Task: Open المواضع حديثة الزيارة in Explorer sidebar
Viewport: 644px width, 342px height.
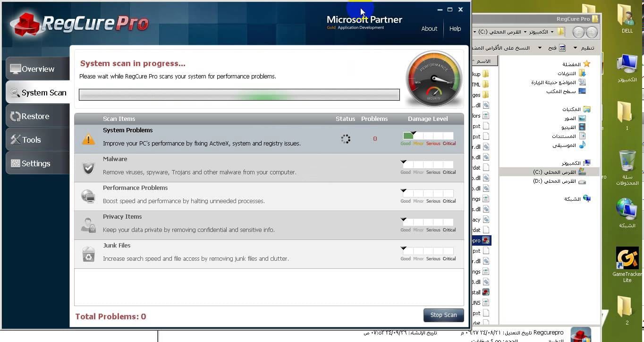Action: click(559, 82)
